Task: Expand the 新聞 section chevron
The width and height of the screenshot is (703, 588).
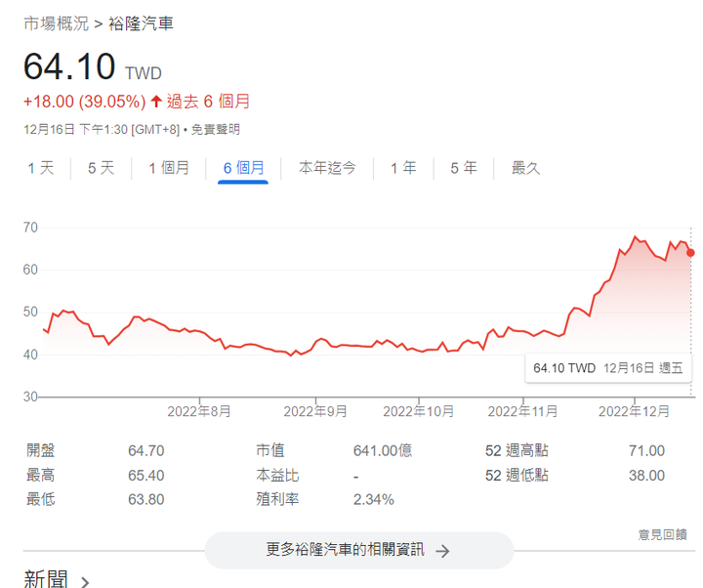Action: pos(86,582)
